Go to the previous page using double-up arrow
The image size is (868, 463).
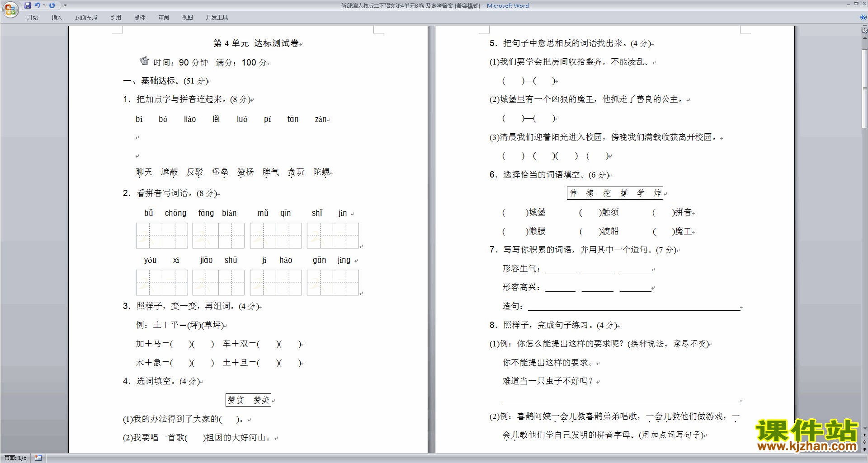pyautogui.click(x=864, y=435)
